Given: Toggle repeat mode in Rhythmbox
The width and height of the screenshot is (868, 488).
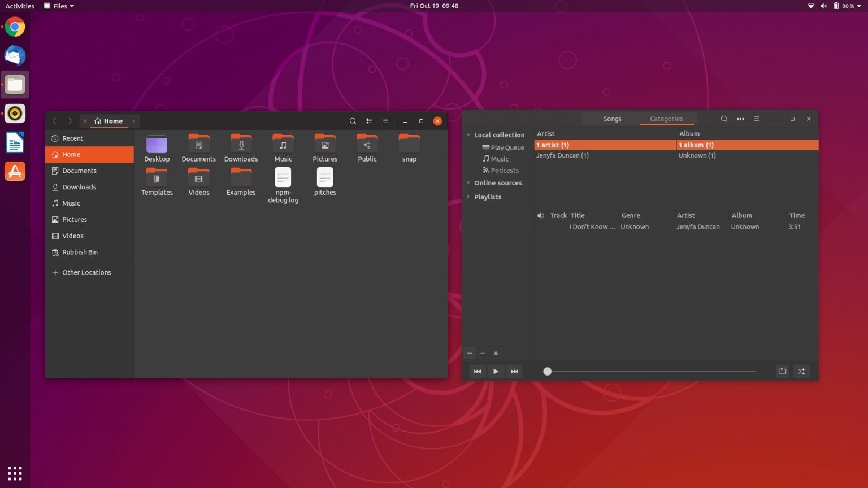Looking at the screenshot, I should (782, 371).
